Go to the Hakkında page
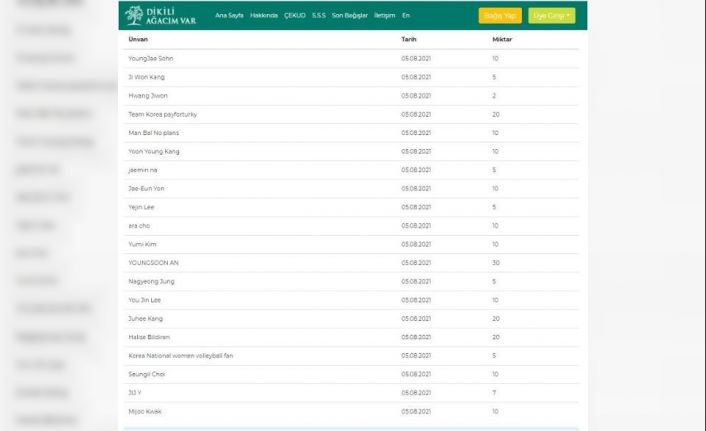Image resolution: width=706 pixels, height=431 pixels. 264,16
